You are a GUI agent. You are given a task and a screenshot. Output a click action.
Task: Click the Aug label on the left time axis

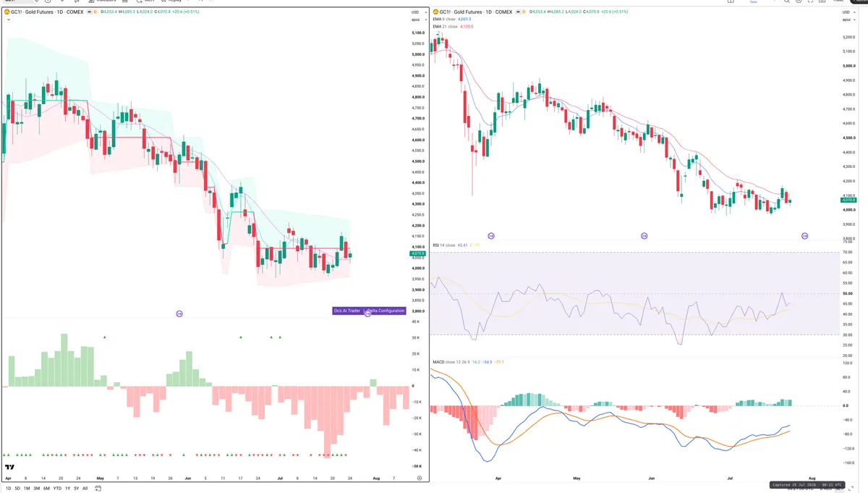coord(376,479)
